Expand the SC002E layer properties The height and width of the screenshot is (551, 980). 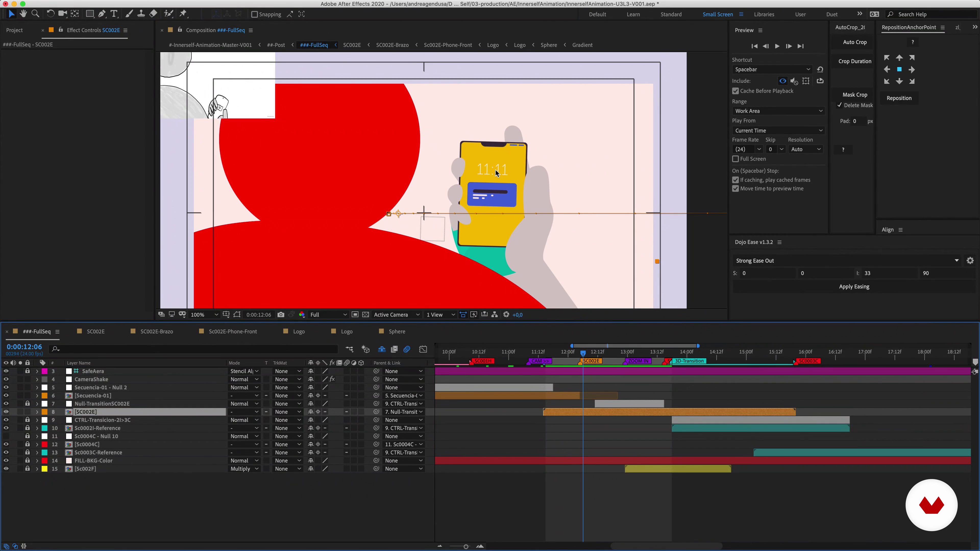pyautogui.click(x=37, y=412)
